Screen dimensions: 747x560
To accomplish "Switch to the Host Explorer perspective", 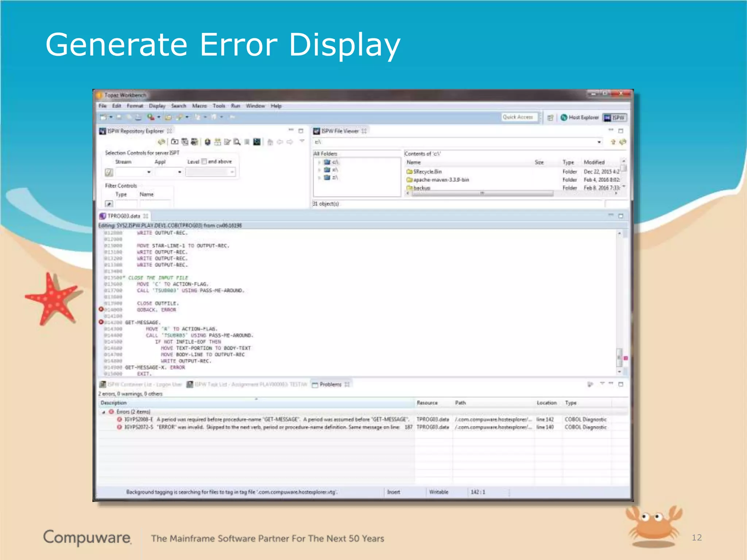I will click(580, 117).
